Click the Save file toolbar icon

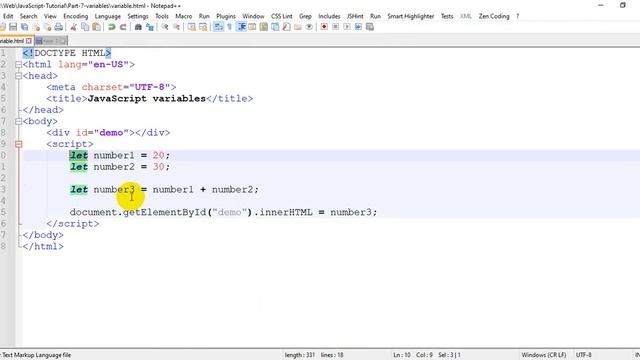(13, 27)
